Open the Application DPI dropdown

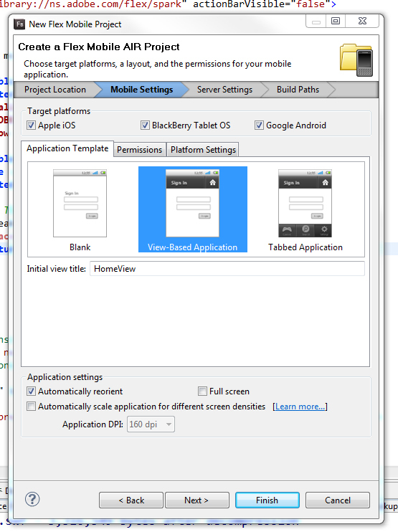151,424
